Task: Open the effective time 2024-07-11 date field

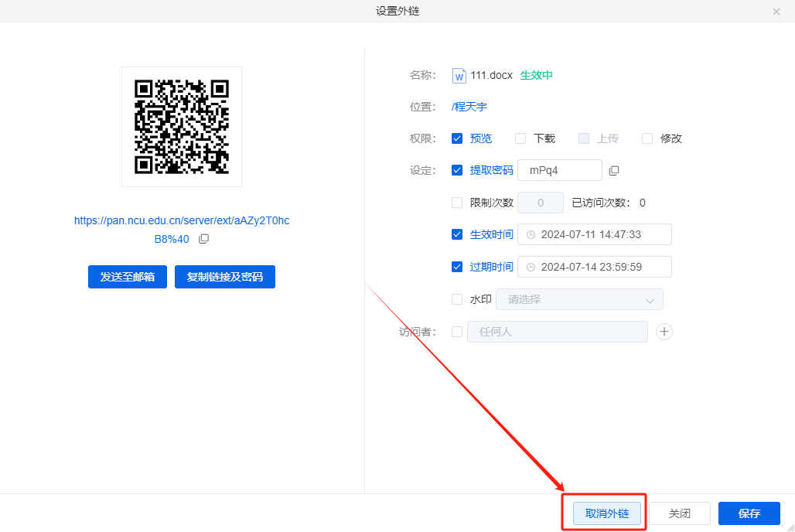Action: [x=595, y=234]
